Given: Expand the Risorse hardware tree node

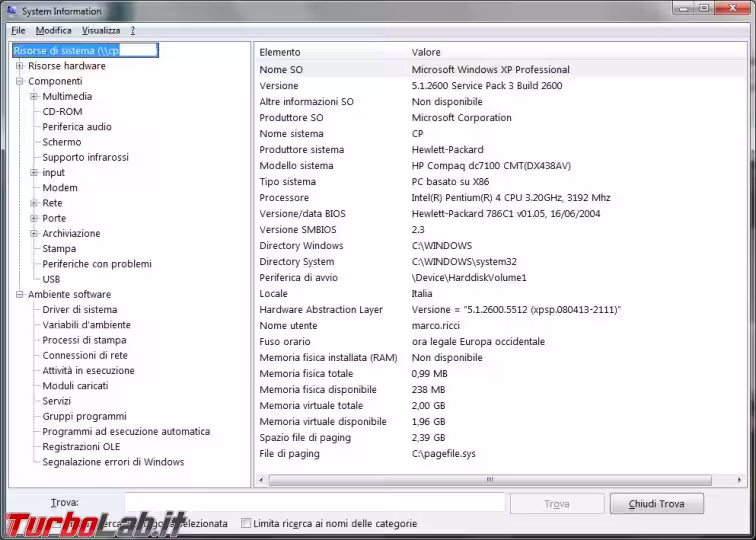Looking at the screenshot, I should (x=19, y=66).
